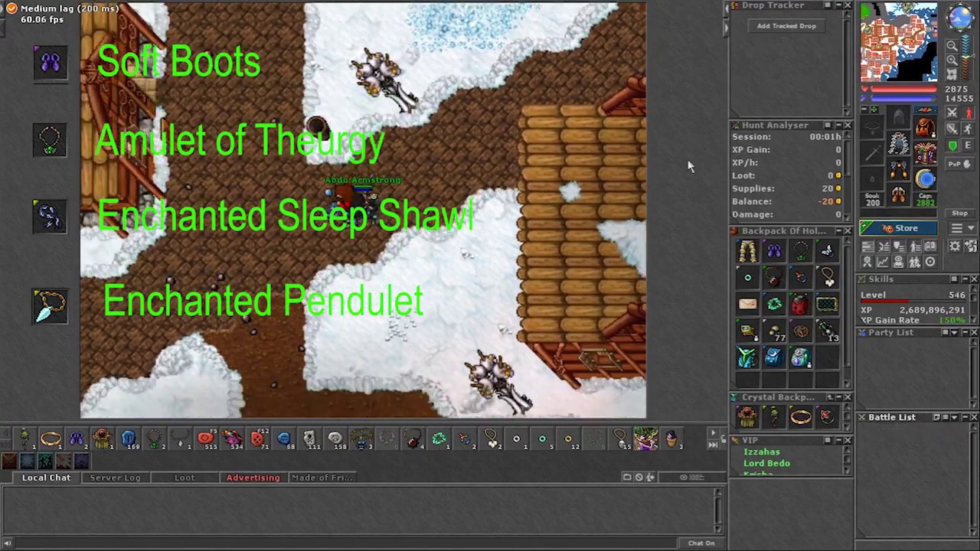The height and width of the screenshot is (551, 980).
Task: Open the Store
Action: [898, 228]
